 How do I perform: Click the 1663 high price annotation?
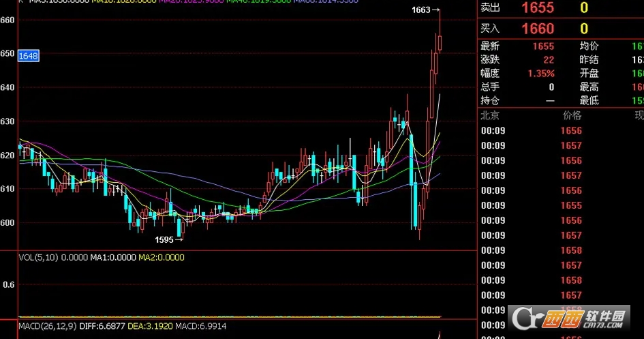422,10
